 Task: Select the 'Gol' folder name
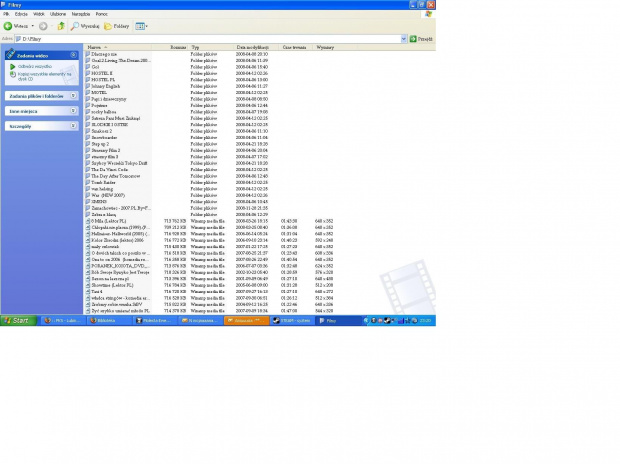click(x=95, y=67)
